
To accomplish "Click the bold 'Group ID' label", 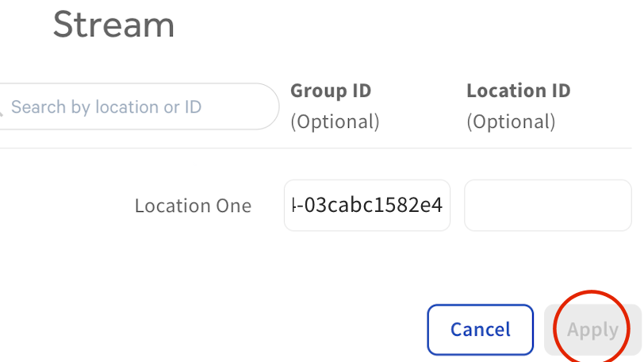I will pos(331,90).
